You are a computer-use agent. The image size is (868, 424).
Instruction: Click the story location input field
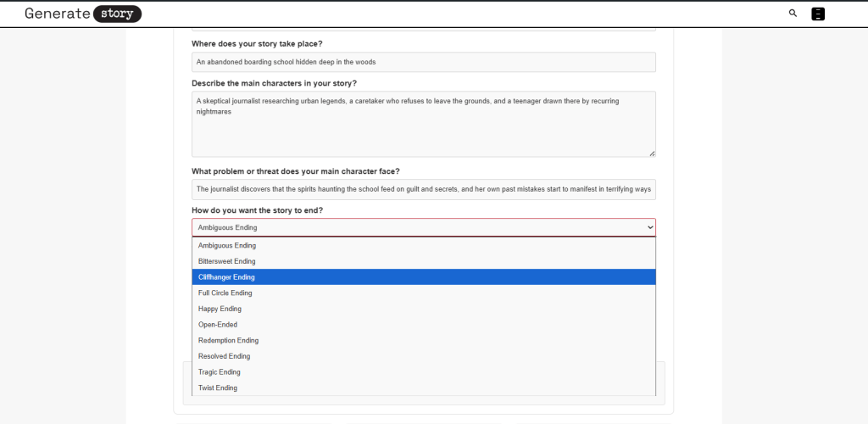(423, 62)
